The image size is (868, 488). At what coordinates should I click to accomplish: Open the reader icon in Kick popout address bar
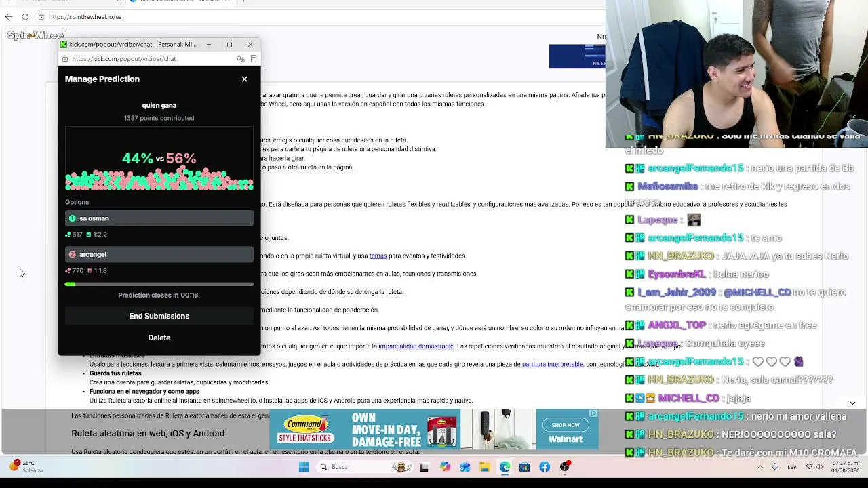point(254,59)
